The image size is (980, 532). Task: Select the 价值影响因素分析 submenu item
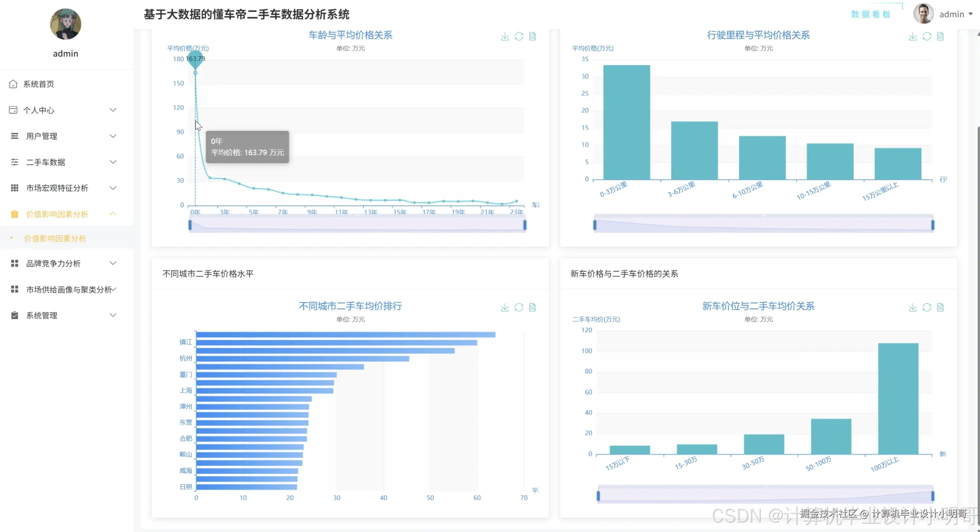click(55, 238)
